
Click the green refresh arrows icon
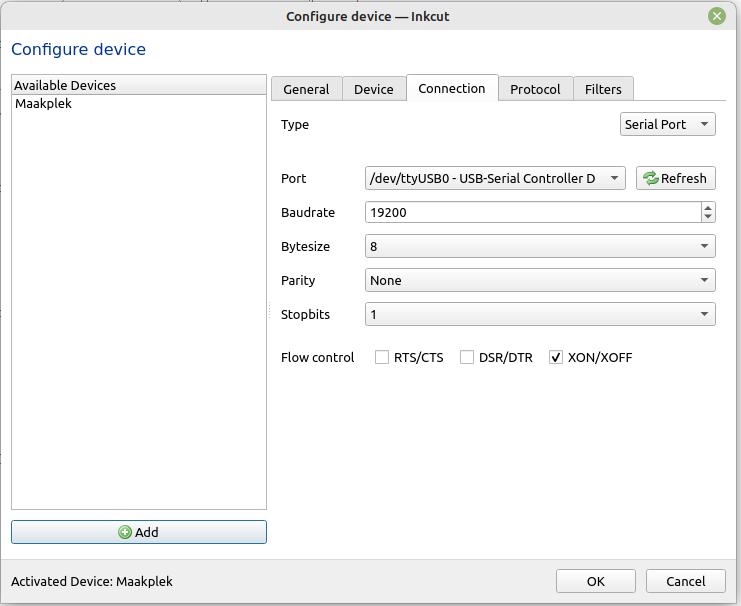pyautogui.click(x=651, y=178)
